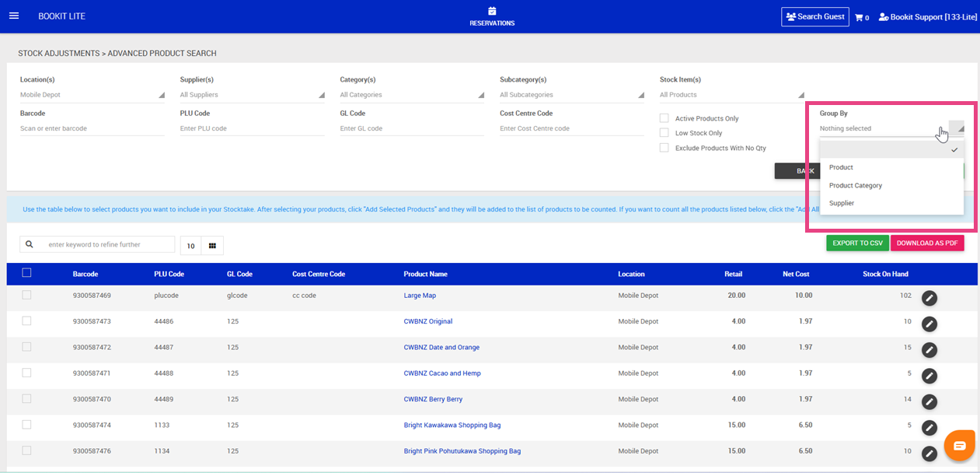Tick Exclude Products With No Qty
980x473 pixels.
pyautogui.click(x=664, y=148)
